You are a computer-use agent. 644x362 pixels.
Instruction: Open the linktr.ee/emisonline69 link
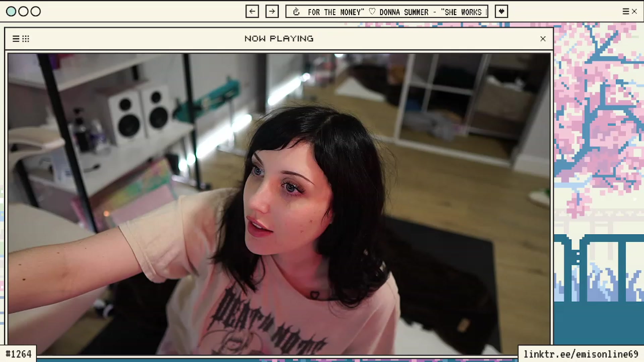click(x=581, y=354)
